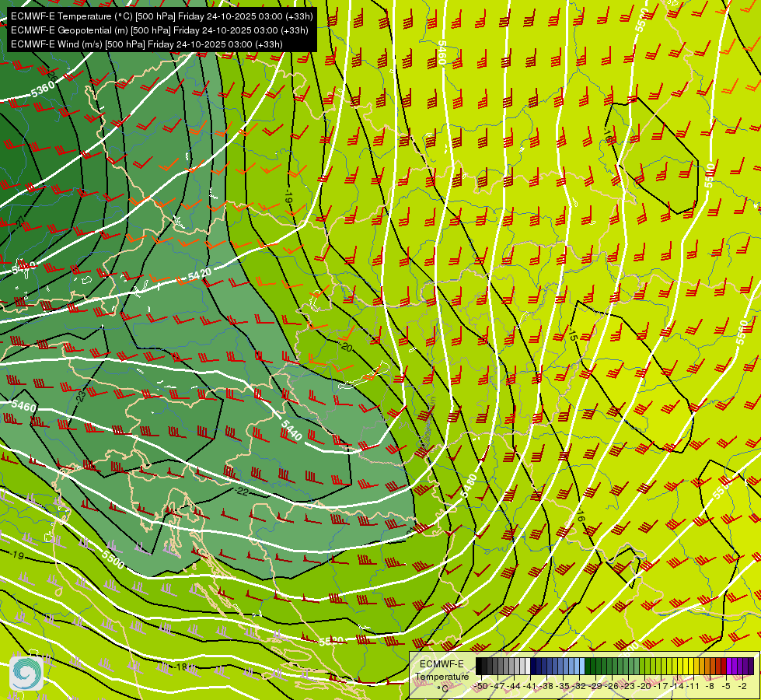Click the ECMWF-E Wind (m/s) header line
This screenshot has width=761, height=700.
tap(146, 44)
